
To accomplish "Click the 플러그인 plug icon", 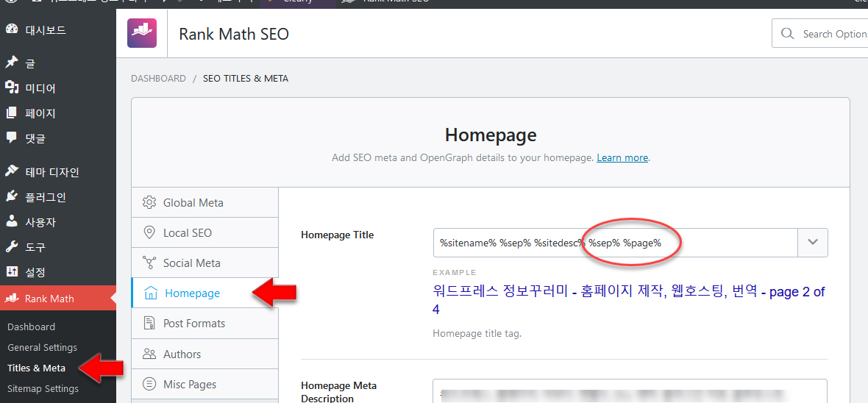I will coord(11,197).
